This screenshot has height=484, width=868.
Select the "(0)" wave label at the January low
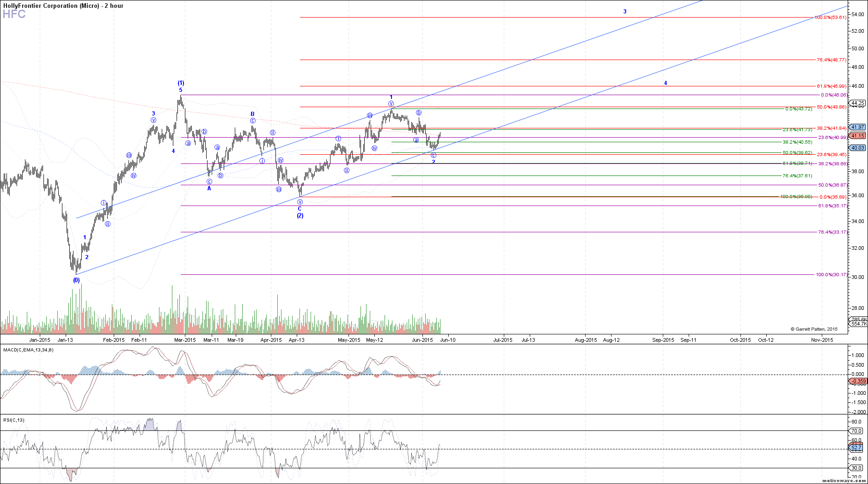pyautogui.click(x=76, y=280)
